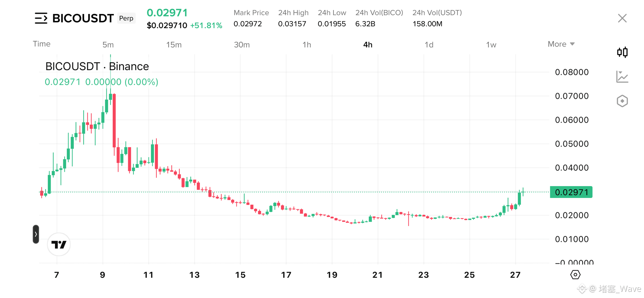Screen dimensions: 644x298
Task: Click the 0.04000 price axis label
Action: 572,167
